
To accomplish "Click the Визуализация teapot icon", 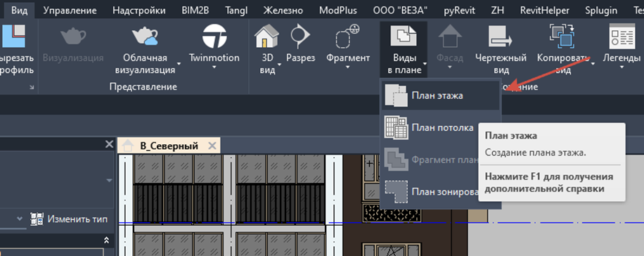I will point(73,36).
